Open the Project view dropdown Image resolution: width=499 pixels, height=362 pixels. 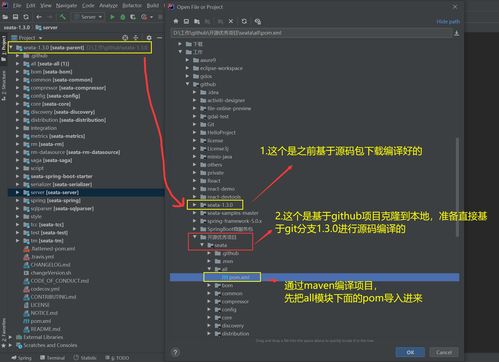[27, 38]
